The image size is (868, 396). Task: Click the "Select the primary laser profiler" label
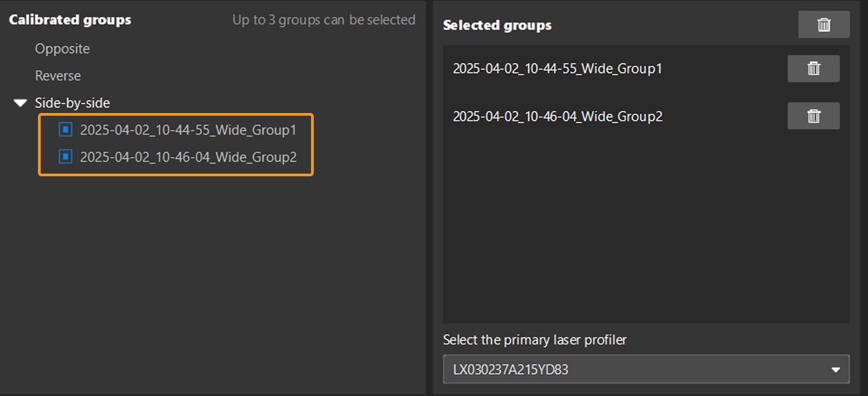point(535,340)
